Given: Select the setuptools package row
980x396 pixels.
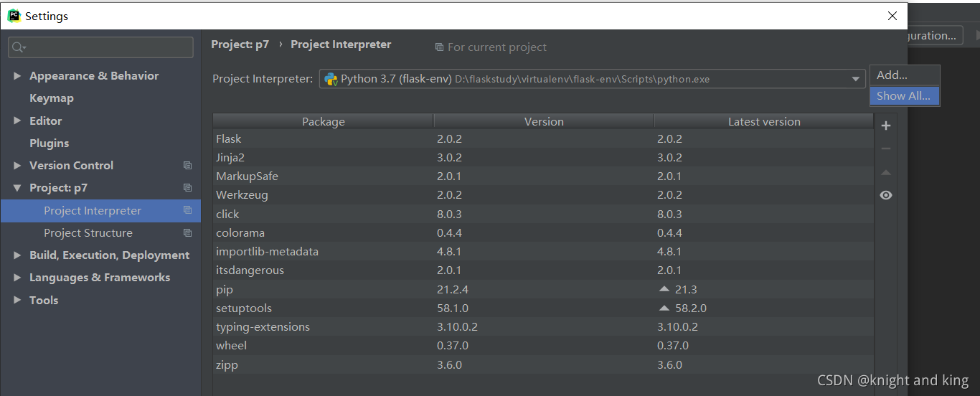Looking at the screenshot, I should click(x=543, y=308).
